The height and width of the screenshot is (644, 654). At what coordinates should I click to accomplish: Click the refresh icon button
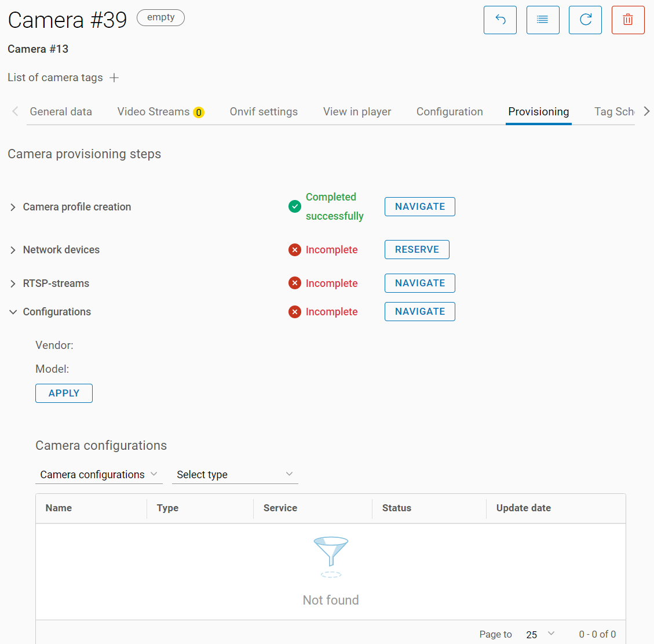pos(585,20)
